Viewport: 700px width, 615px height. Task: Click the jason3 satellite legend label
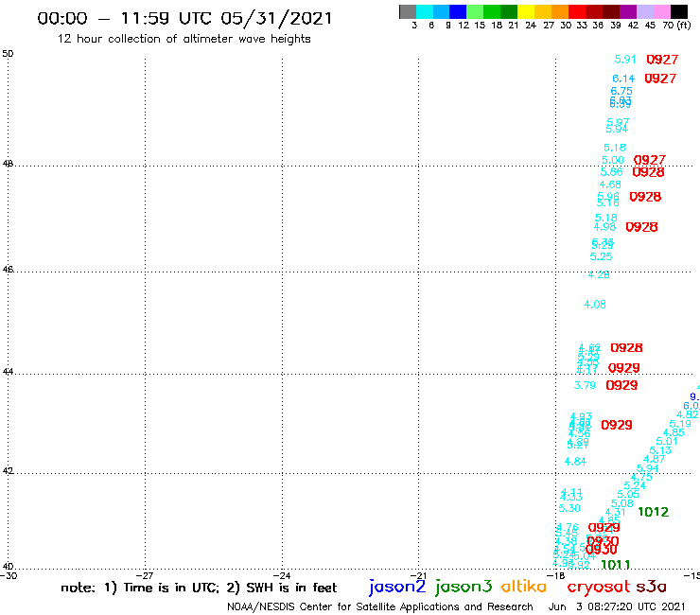[464, 587]
